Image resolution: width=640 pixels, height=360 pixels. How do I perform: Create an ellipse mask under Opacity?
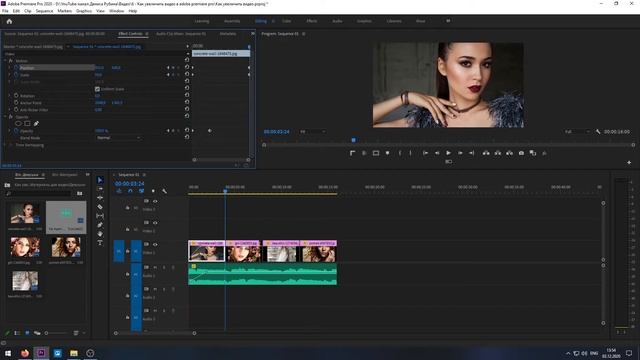[18, 123]
